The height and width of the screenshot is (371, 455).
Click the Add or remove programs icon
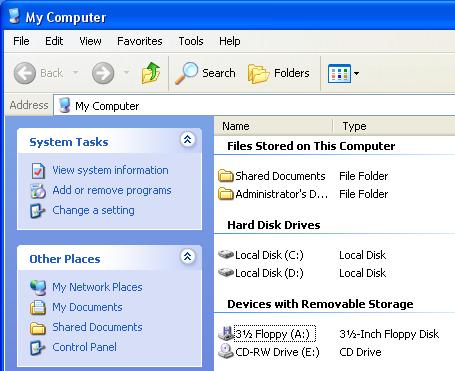38,191
